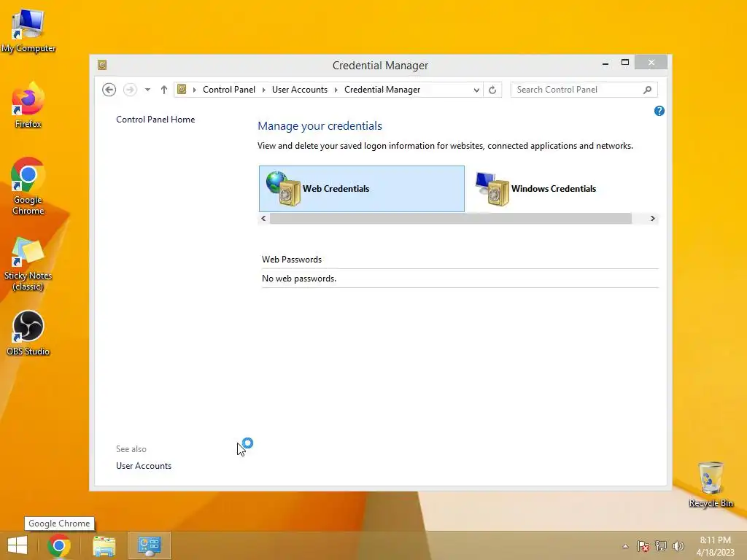
Task: Select the Firefox desktop shortcut
Action: click(x=28, y=105)
